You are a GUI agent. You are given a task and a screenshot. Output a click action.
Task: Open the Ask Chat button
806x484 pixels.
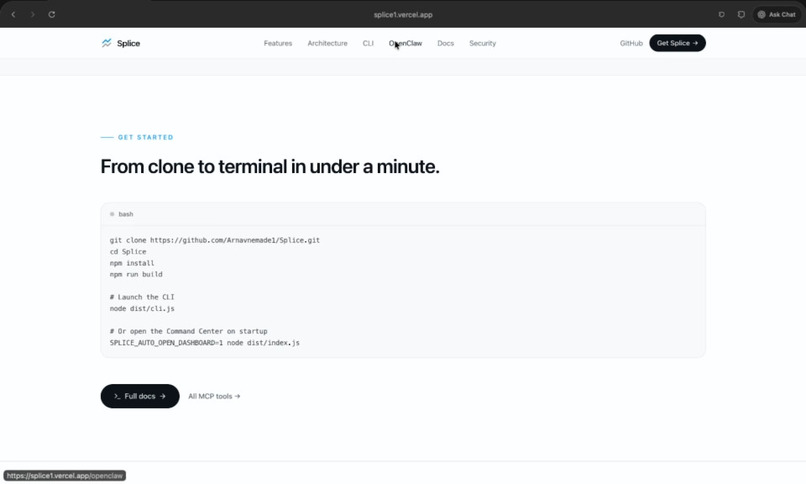coord(777,14)
